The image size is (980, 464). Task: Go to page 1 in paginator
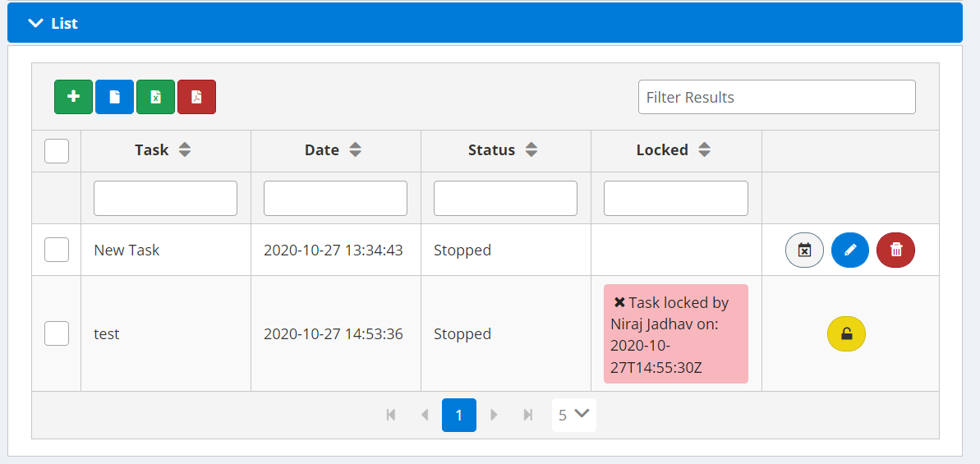[x=459, y=415]
